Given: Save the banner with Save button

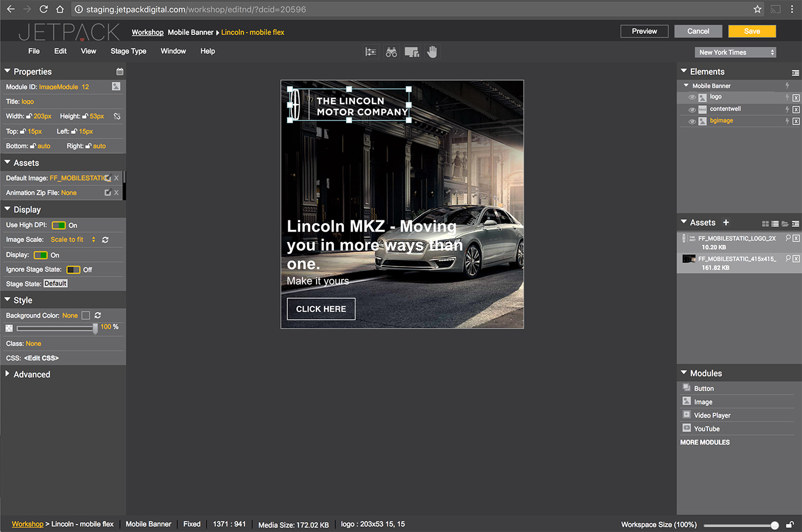Looking at the screenshot, I should [x=752, y=31].
